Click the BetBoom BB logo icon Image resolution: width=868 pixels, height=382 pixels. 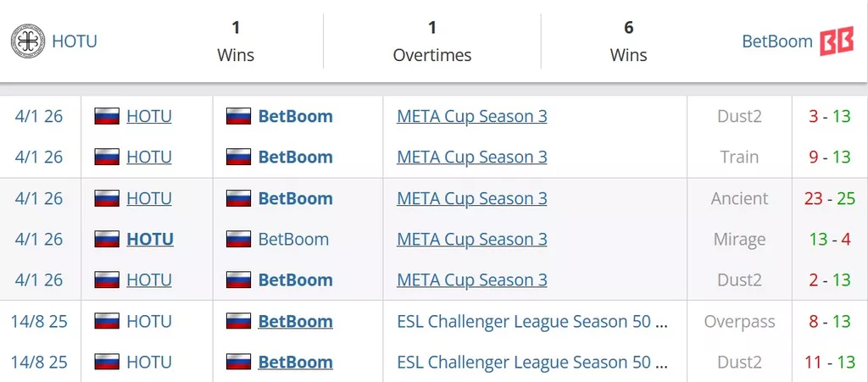click(836, 41)
